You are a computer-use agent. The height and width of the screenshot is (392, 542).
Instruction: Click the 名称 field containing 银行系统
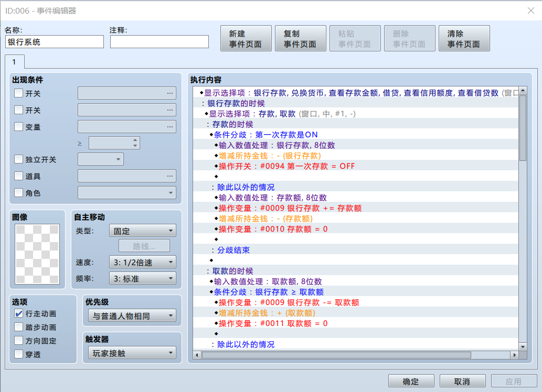(55, 42)
